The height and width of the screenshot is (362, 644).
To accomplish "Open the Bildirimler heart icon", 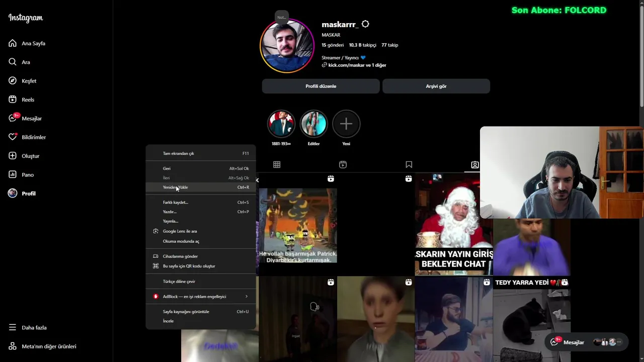I will click(13, 137).
